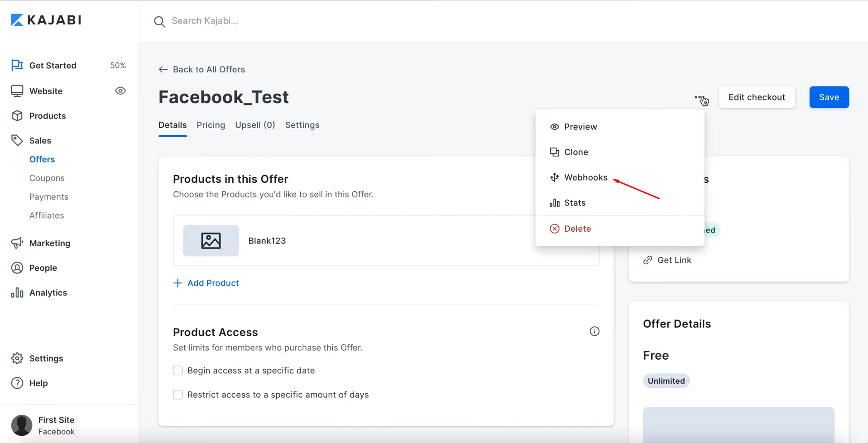Open Payments in the Sales submenu
The width and height of the screenshot is (868, 443).
tap(49, 197)
